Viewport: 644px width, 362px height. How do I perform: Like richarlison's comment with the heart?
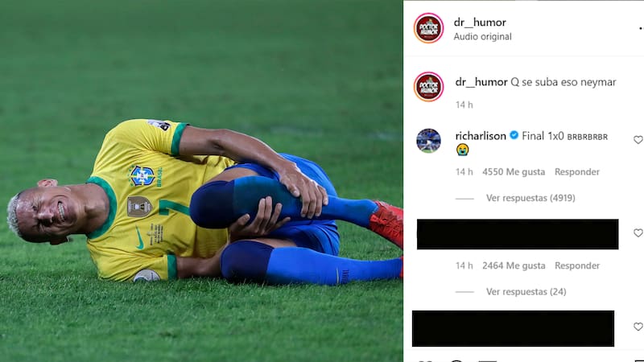click(638, 140)
